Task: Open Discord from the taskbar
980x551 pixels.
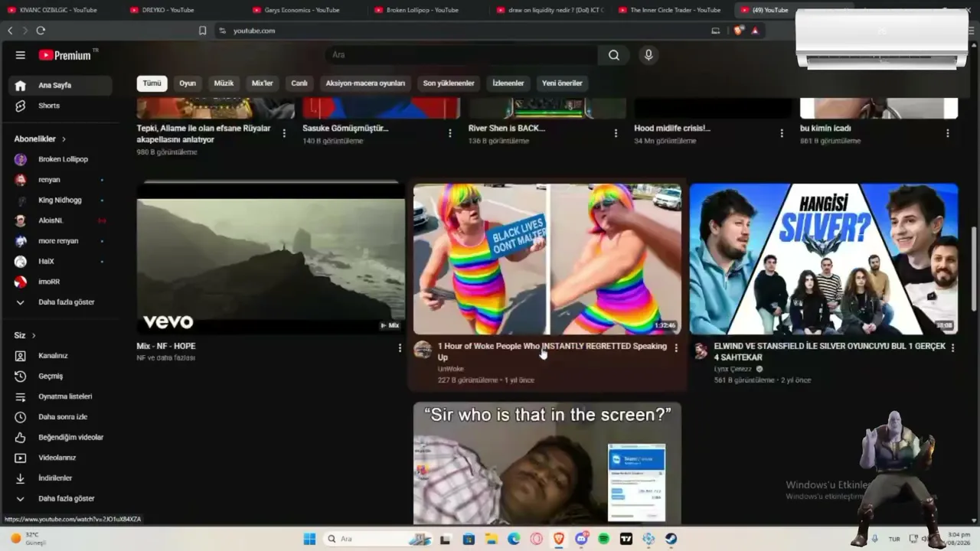Action: point(581,539)
